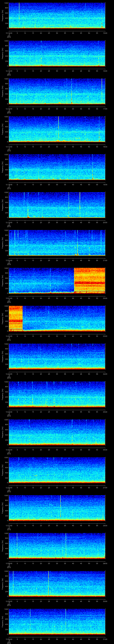This screenshot has height=644, width=114.
Task: Click the "22:00" end time label
Action: [x=105, y=298]
